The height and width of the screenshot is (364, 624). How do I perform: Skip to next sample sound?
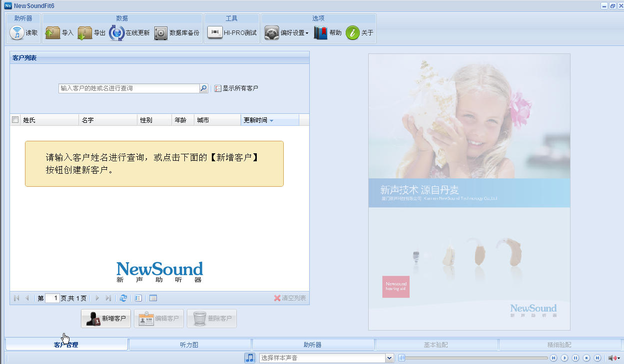click(x=598, y=358)
